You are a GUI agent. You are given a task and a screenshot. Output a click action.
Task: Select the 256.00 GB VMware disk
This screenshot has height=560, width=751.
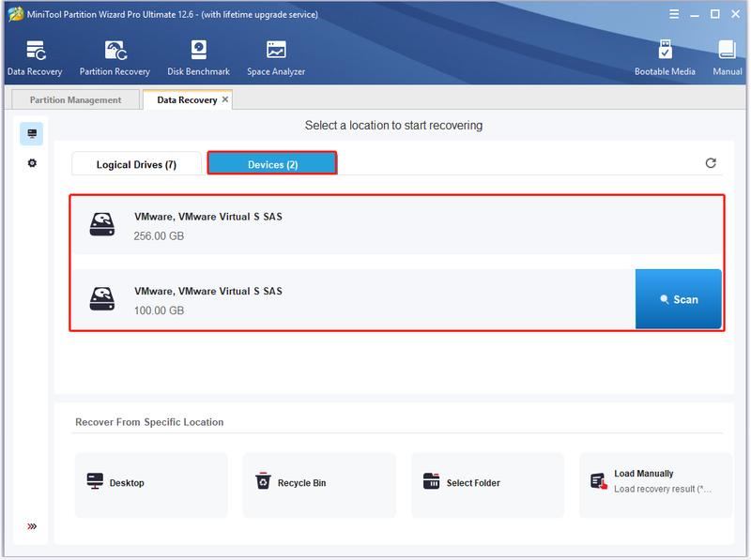click(x=397, y=224)
